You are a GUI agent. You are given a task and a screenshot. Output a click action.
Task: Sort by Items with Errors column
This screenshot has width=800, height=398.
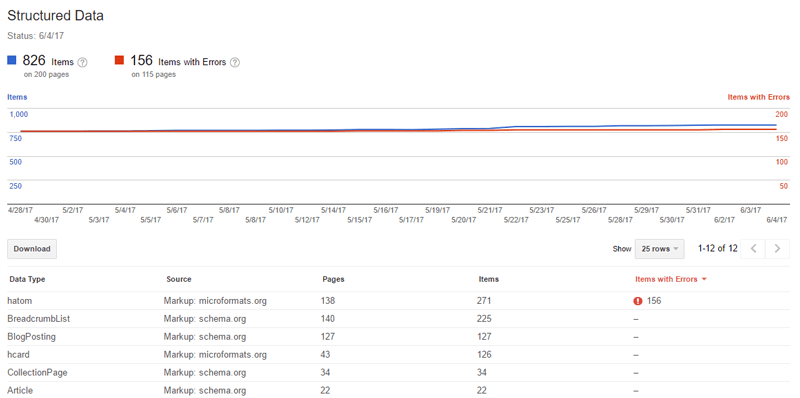[670, 280]
